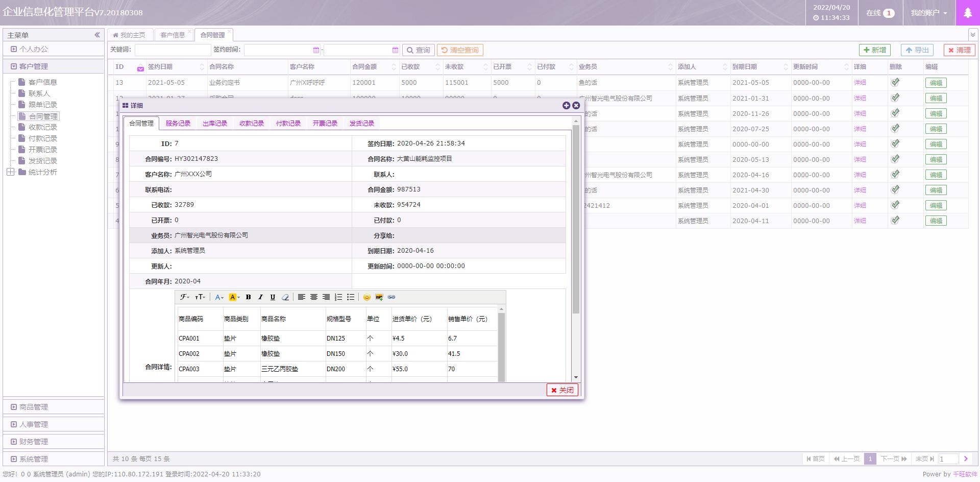The image size is (980, 482).
Task: Open the font family dropdown
Action: (184, 297)
